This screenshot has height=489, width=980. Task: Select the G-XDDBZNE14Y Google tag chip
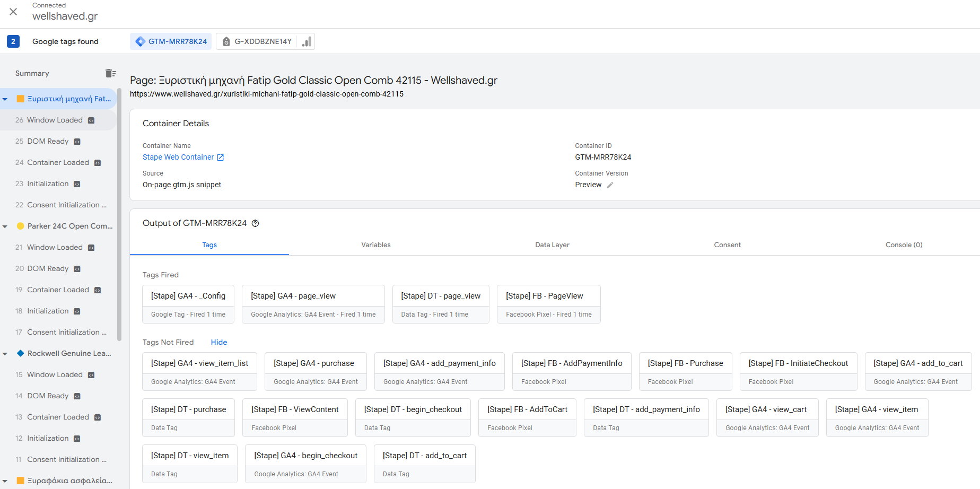[257, 41]
